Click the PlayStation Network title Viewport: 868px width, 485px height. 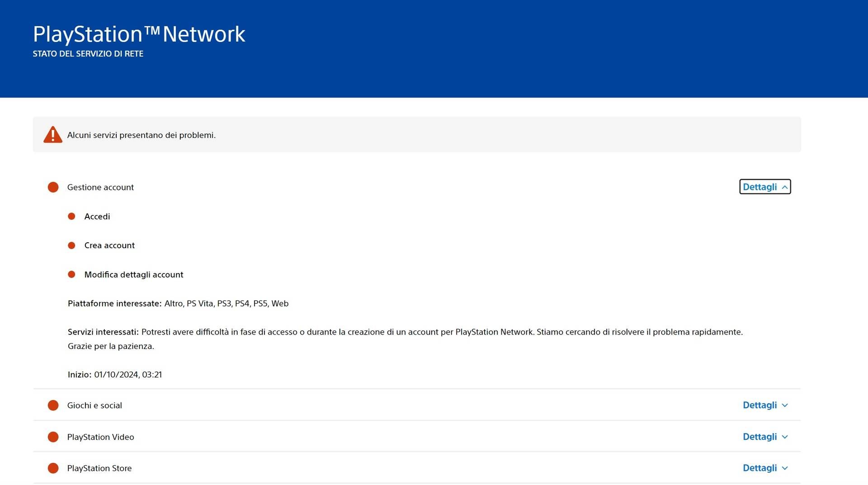[139, 34]
